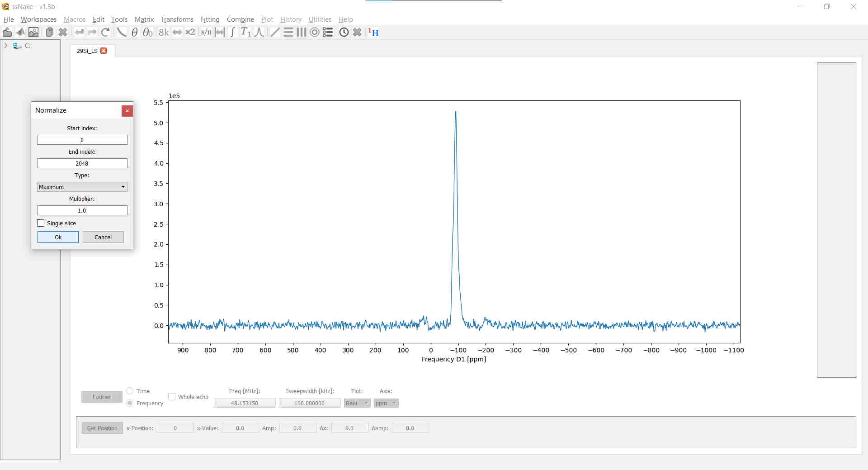
Task: Click the Freq [MHz] field
Action: [x=245, y=403]
